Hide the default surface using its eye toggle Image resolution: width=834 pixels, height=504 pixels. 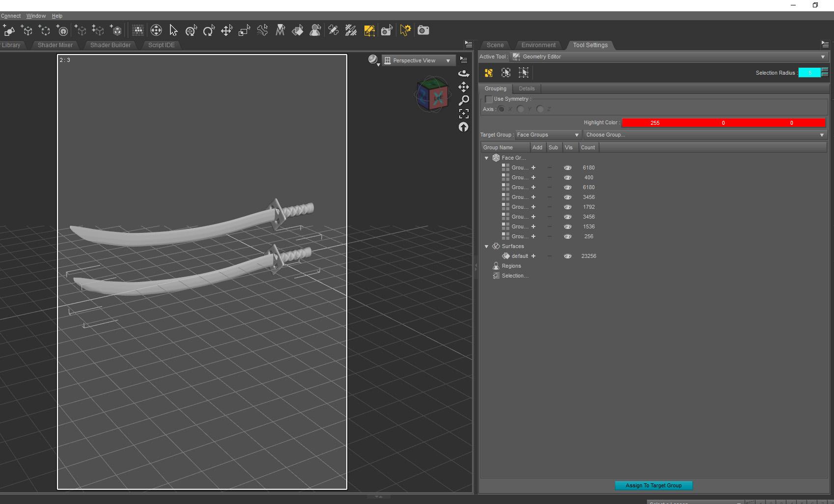(x=567, y=256)
